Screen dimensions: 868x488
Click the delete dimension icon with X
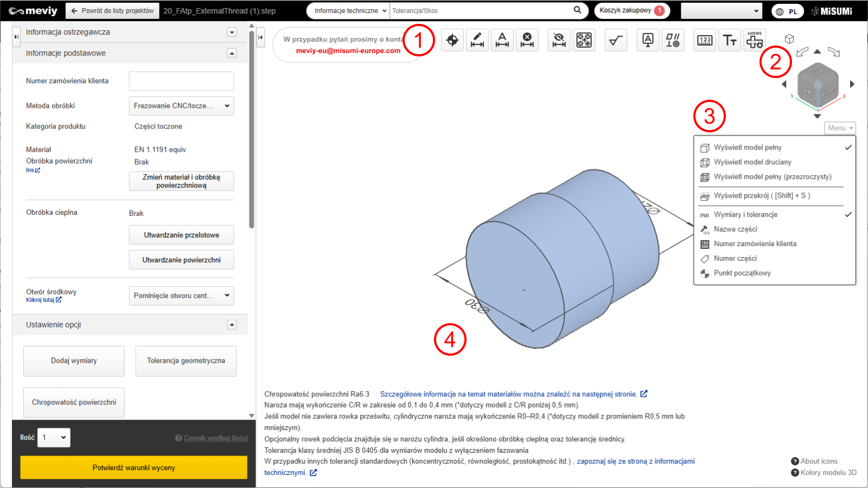point(527,40)
